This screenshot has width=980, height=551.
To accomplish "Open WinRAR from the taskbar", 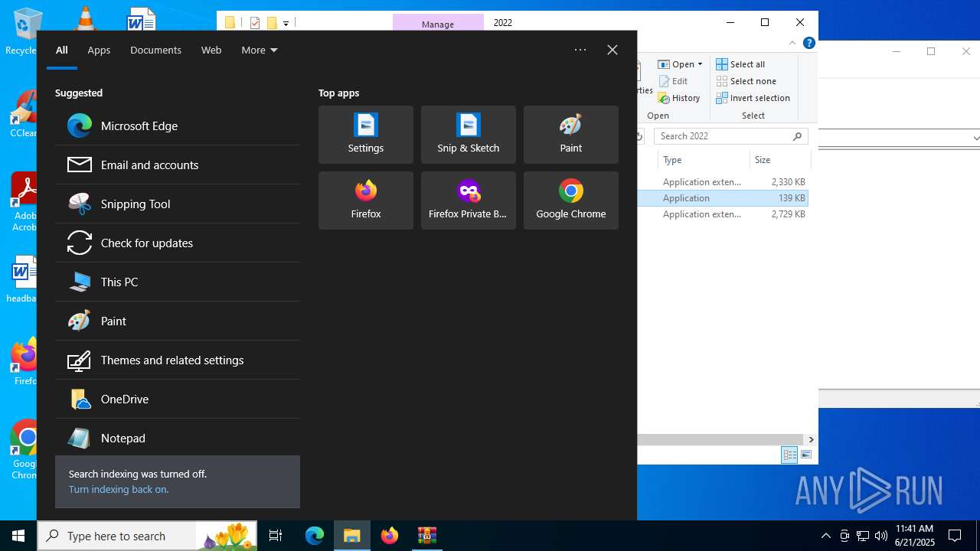I will pos(426,536).
